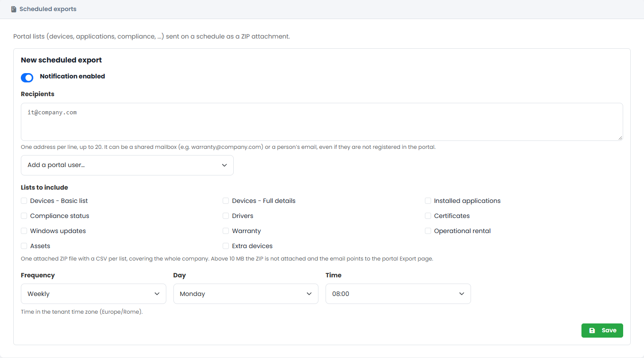The image size is (644, 358).
Task: Enable the Installed applications checkbox
Action: [428, 201]
